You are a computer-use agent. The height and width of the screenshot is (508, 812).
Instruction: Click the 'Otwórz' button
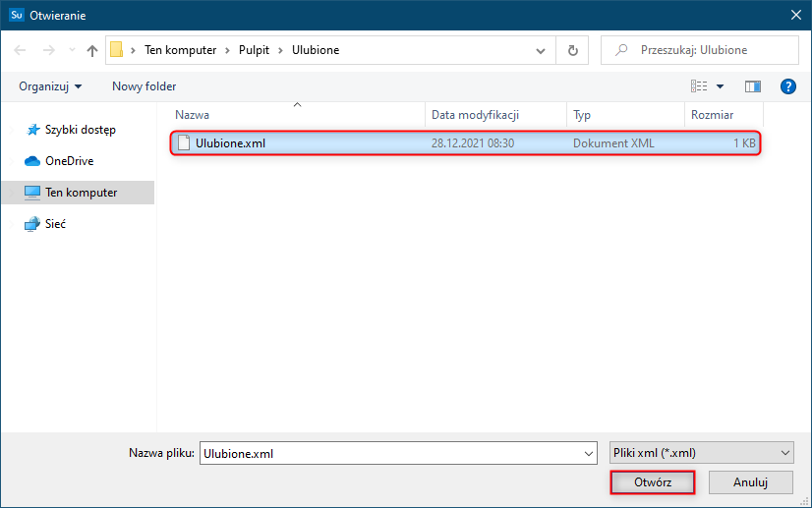coord(653,482)
